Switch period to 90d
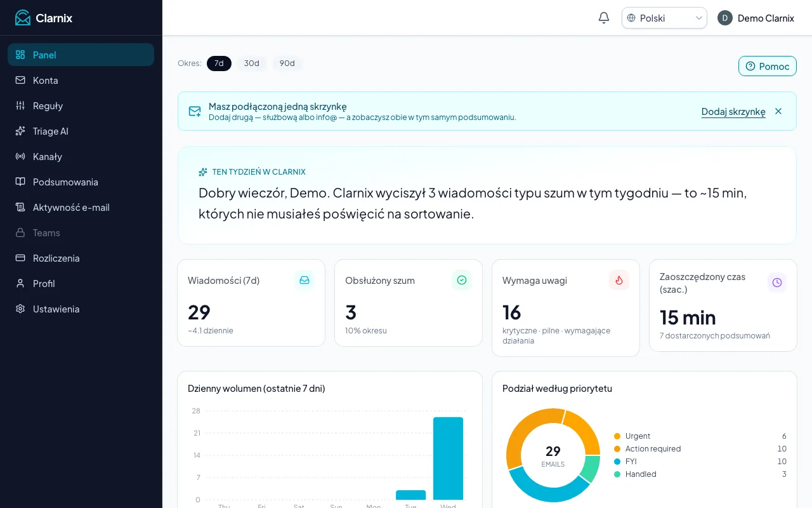812x508 pixels. (x=287, y=63)
